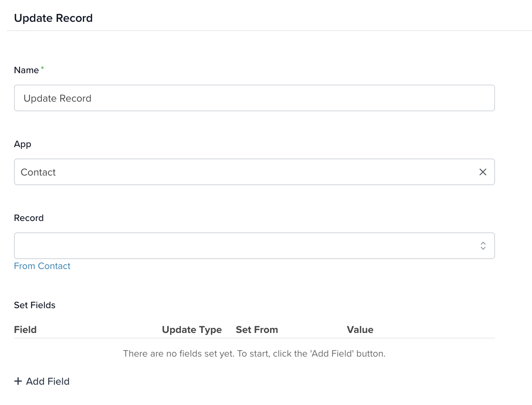Click the App field label
This screenshot has height=405, width=532.
point(23,144)
